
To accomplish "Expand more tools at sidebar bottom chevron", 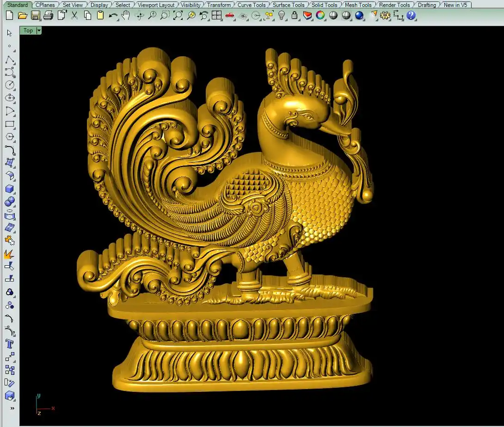I will click(x=12, y=408).
